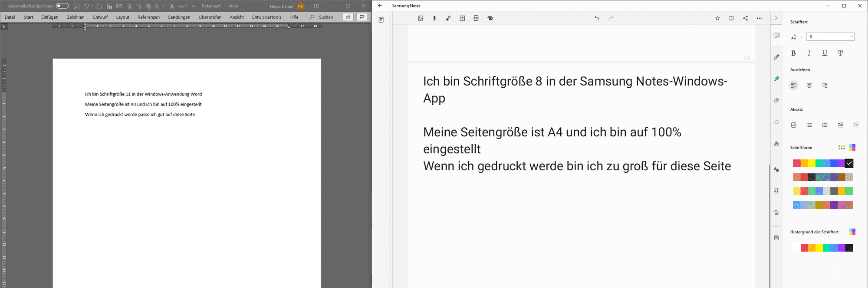Open the Einfügen tab in Word
Image resolution: width=868 pixels, height=288 pixels.
pos(50,17)
